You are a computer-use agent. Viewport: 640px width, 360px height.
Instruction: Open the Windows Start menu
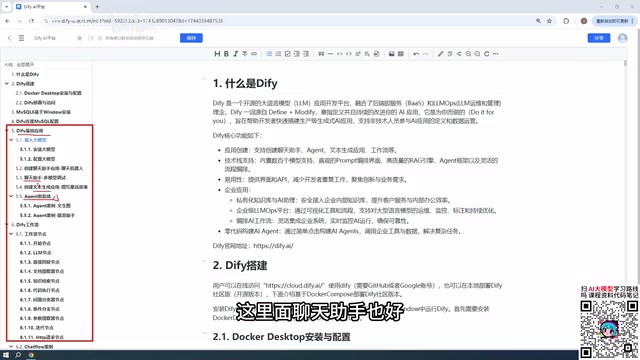point(6,355)
